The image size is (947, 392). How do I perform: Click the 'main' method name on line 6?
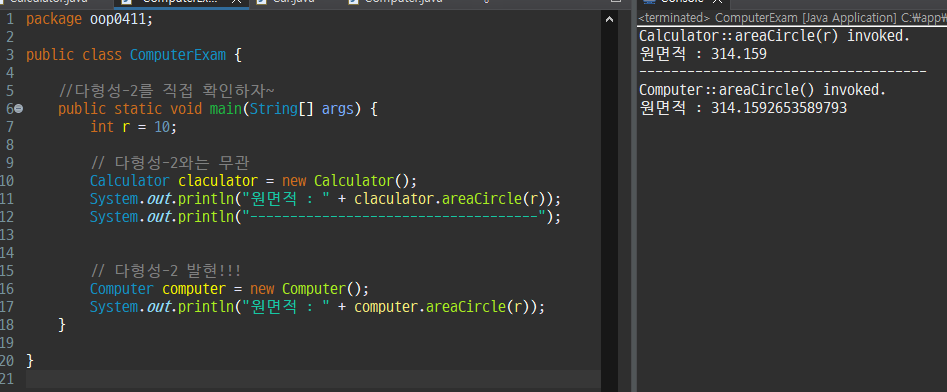225,109
